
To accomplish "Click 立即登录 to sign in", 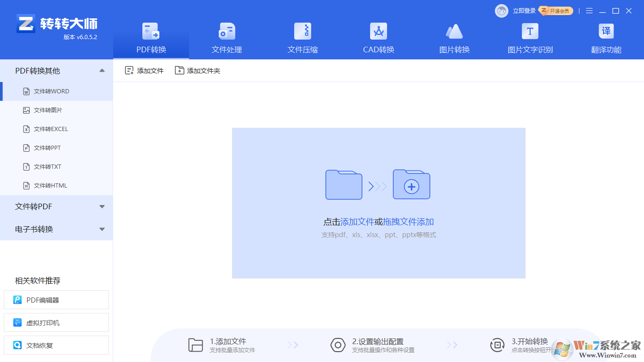I will click(x=524, y=11).
